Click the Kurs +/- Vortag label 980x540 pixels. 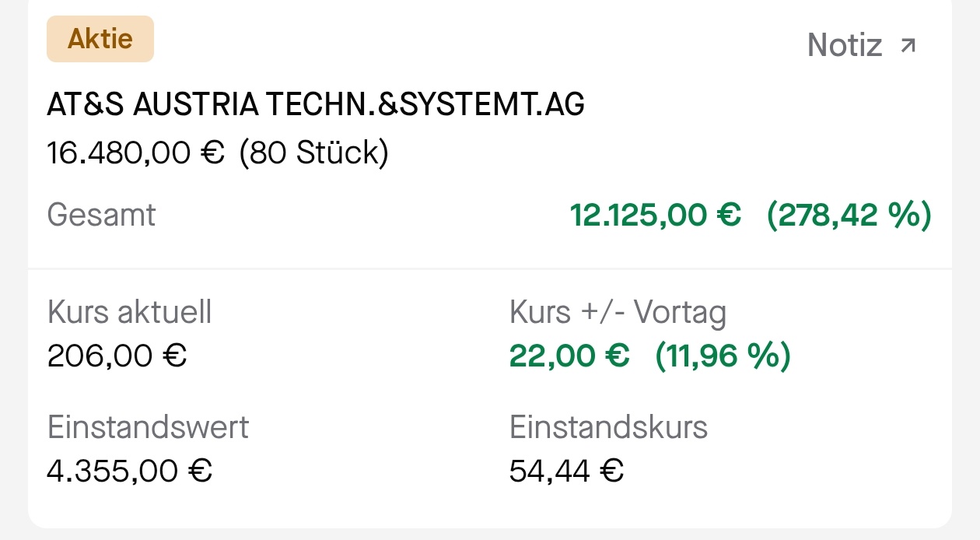point(618,313)
